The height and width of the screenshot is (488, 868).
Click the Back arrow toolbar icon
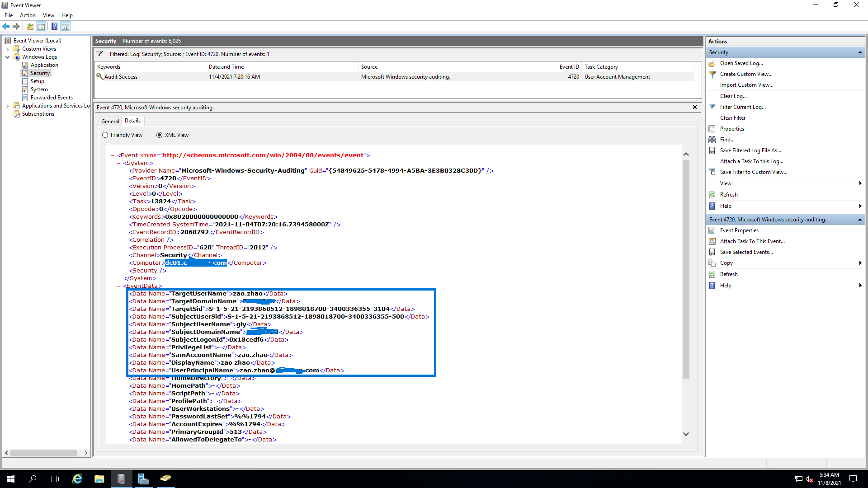(6, 26)
